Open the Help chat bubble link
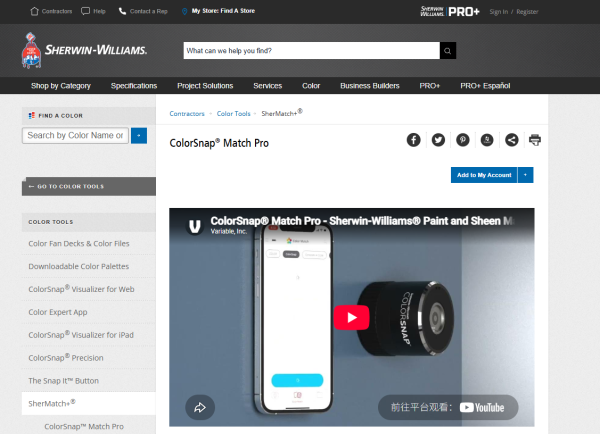The image size is (600, 434). pyautogui.click(x=93, y=11)
